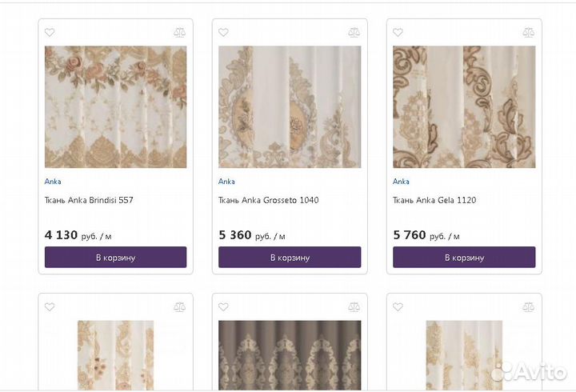
Task: Put Gela 1120 fabric in cart
Action: 464,258
